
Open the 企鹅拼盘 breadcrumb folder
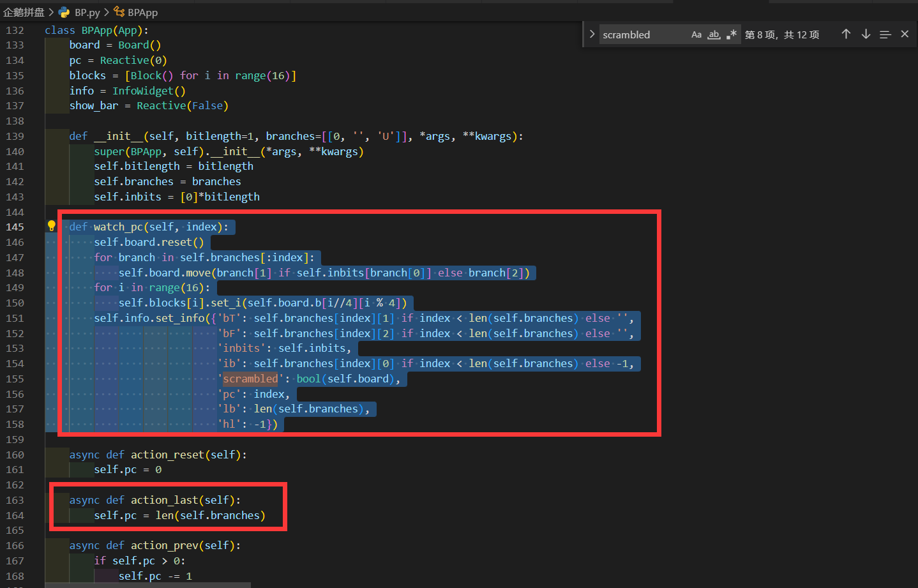pyautogui.click(x=24, y=12)
